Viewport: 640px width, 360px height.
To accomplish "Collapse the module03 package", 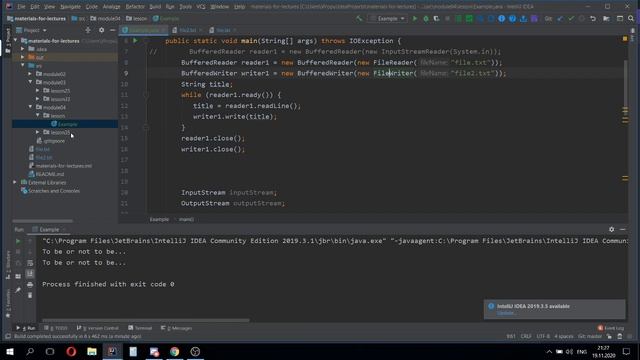I will coord(30,82).
